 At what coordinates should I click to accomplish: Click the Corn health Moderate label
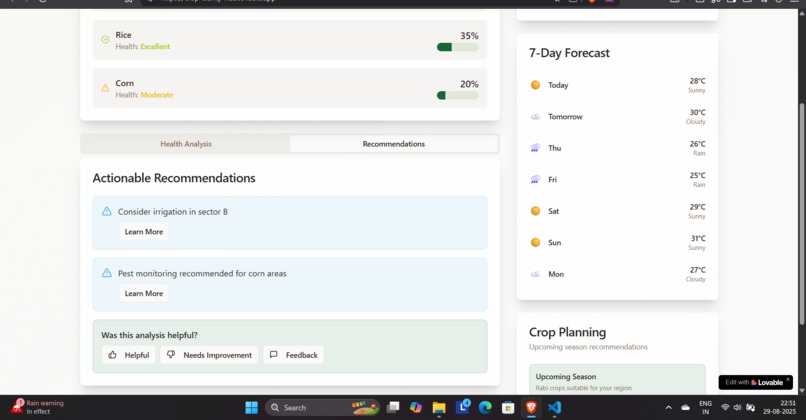[x=157, y=95]
